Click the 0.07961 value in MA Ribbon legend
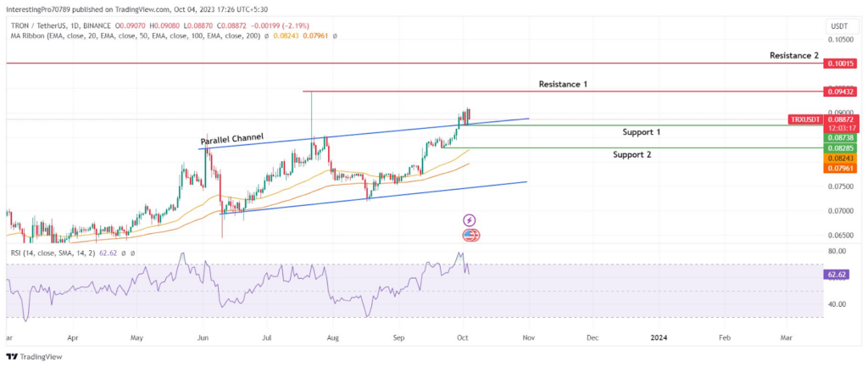The width and height of the screenshot is (868, 367). [x=315, y=36]
